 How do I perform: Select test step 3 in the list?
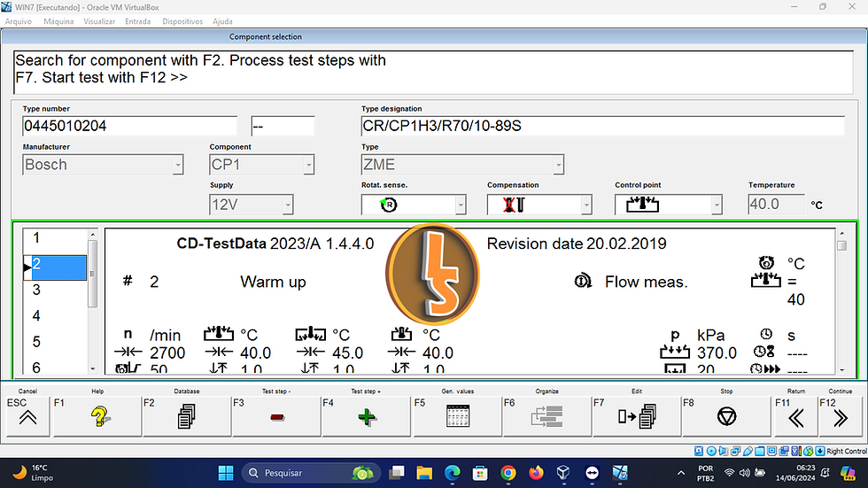tap(55, 290)
